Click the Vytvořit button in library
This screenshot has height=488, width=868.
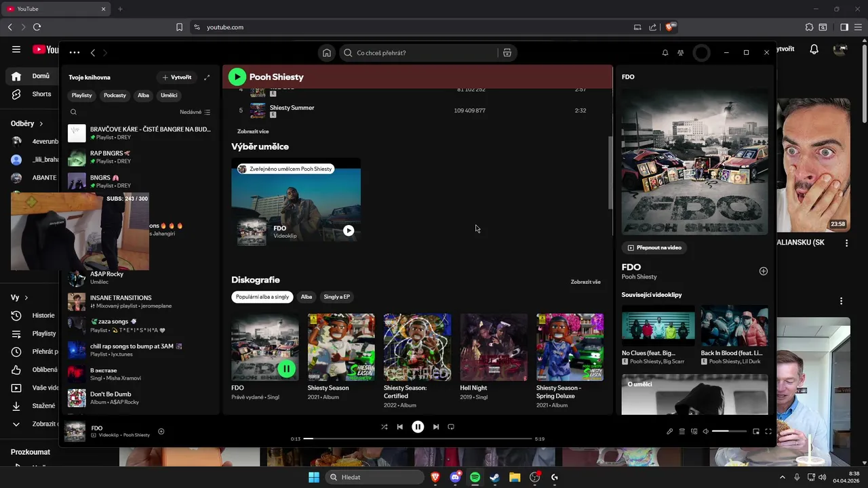tap(176, 77)
